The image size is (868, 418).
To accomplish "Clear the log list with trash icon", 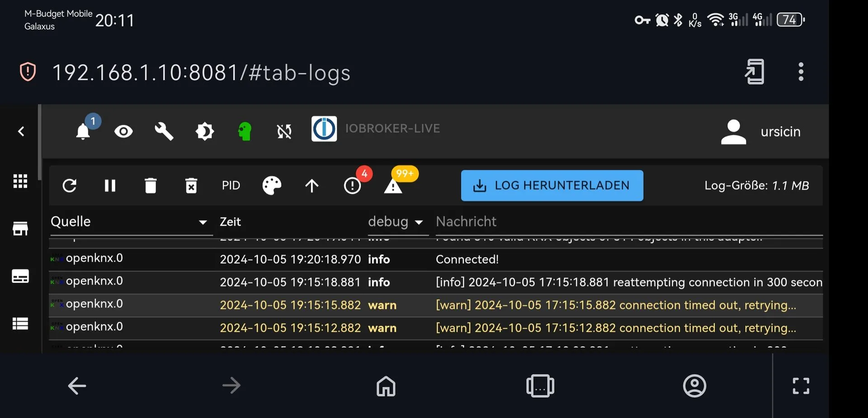I will [x=151, y=185].
